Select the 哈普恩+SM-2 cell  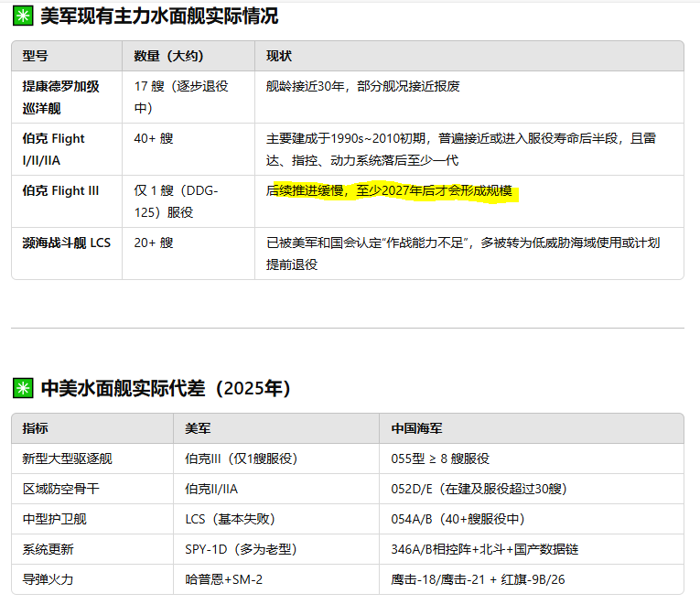click(224, 579)
